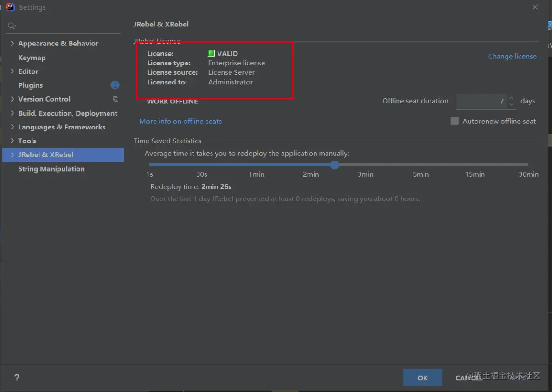Close the Settings dialog with the X
Viewport: 552px width, 392px height.
535,7
